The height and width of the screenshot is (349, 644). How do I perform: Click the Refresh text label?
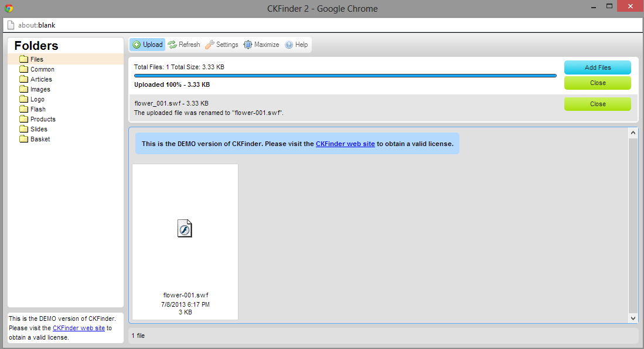[189, 45]
